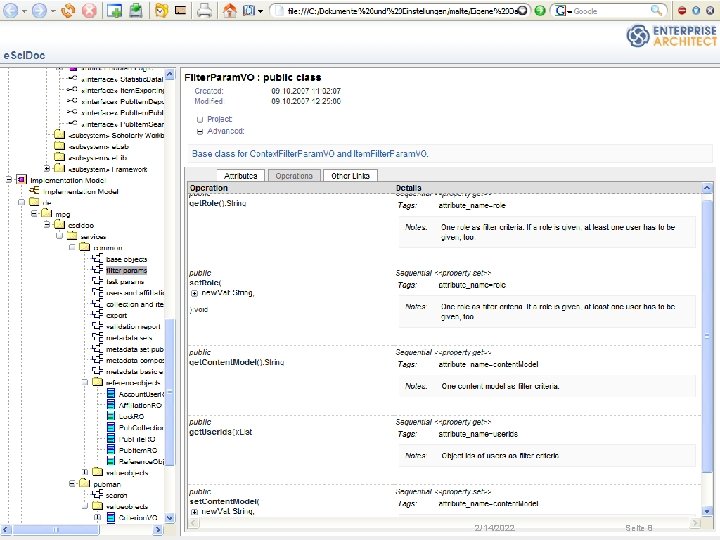Click the pubman folder icon

coord(84,483)
